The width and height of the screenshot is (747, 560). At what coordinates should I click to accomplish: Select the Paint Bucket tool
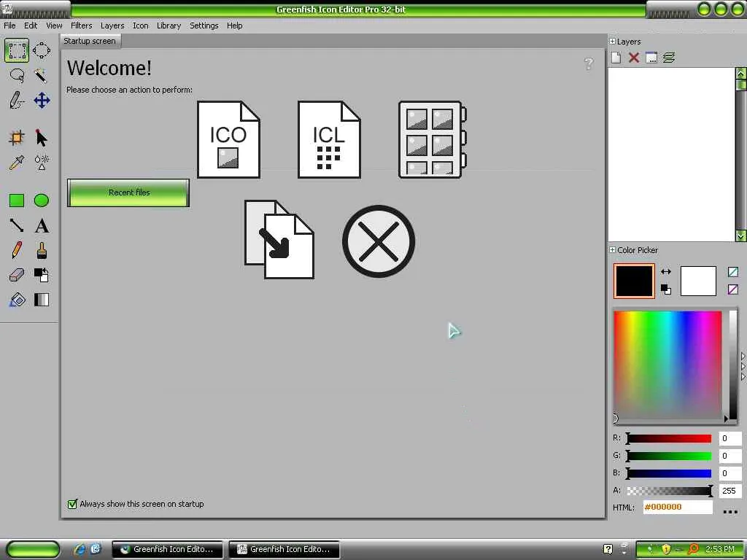17,300
